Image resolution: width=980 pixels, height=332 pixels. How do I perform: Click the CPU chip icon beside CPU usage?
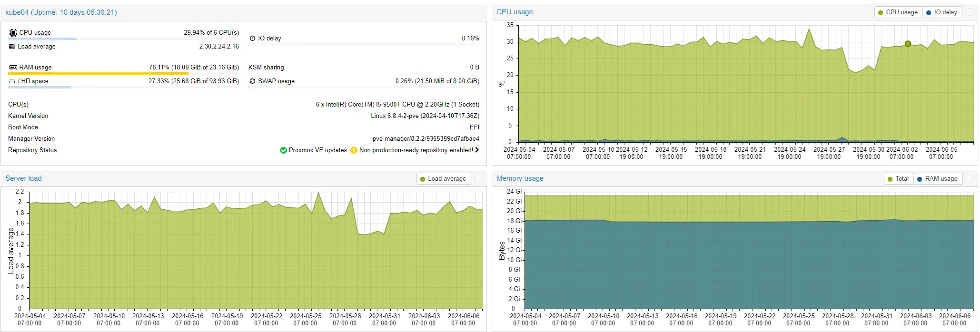13,33
